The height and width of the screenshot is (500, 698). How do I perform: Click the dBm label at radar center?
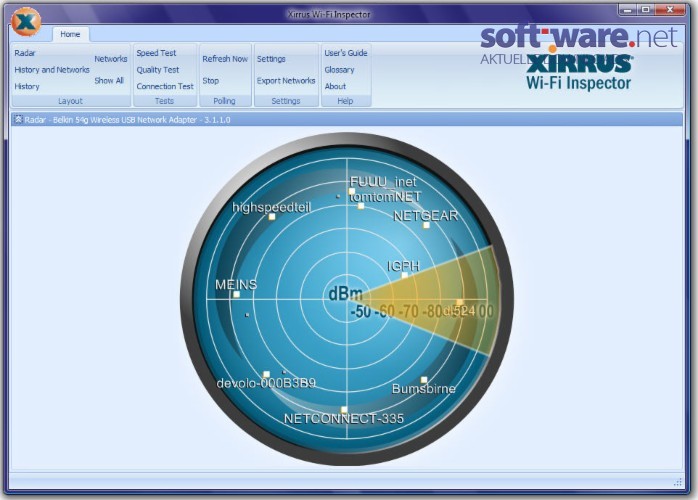345,294
